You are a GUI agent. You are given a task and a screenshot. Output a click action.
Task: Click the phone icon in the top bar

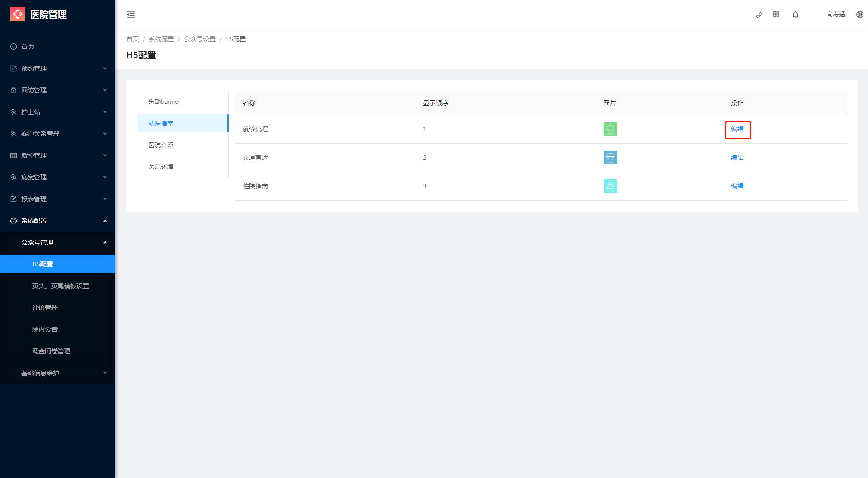tap(759, 14)
